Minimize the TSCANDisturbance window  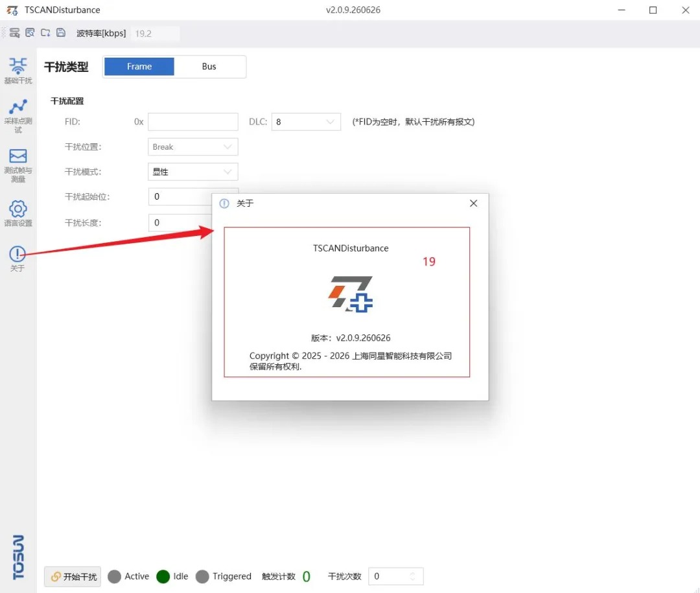tap(621, 10)
